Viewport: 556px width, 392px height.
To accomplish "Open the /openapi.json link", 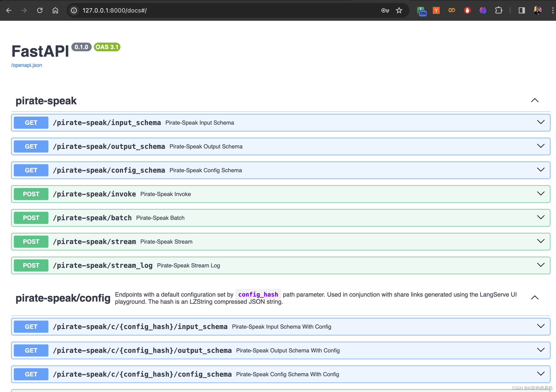I will point(27,65).
